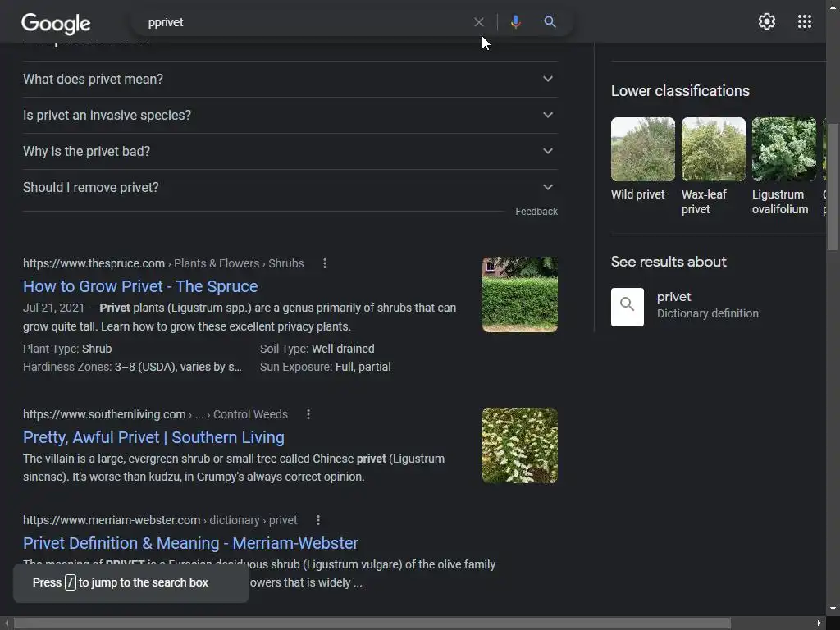Screen dimensions: 840x630
Task: Click the Feedback link
Action: click(x=536, y=212)
